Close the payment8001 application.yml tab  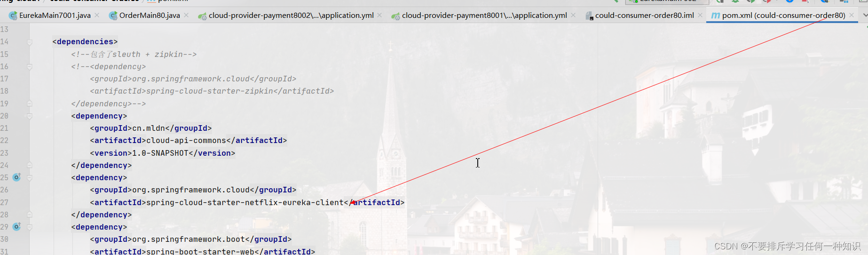point(573,16)
